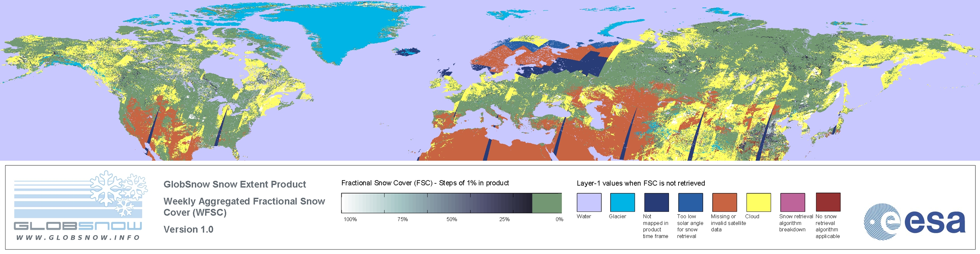Click 'Layer-1 values when FSC is not retrieved'
Screen dimensions: 980x254
click(x=641, y=183)
